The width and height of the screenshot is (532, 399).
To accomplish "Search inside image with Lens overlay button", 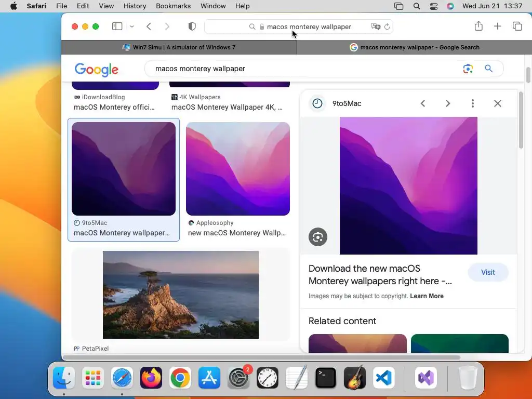I will coord(318,237).
